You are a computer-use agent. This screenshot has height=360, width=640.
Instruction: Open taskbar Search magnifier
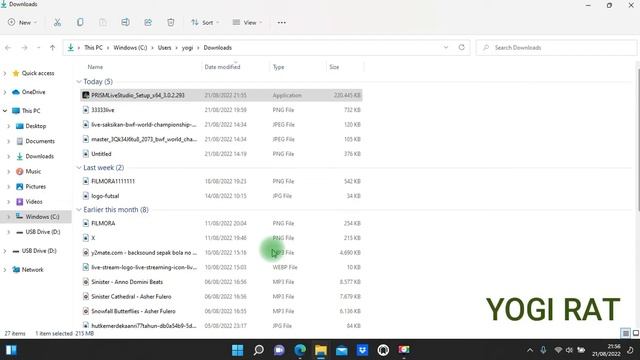pyautogui.click(x=258, y=350)
